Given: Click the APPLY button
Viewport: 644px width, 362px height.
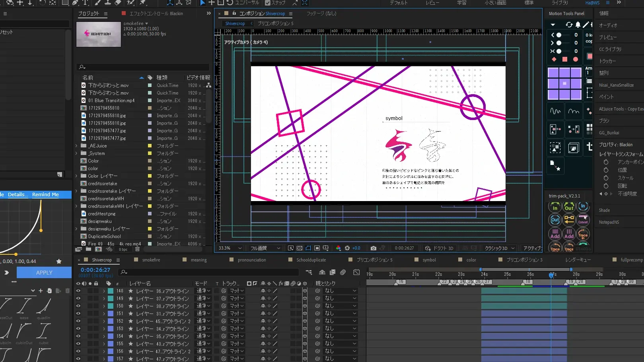Looking at the screenshot, I should [x=44, y=273].
